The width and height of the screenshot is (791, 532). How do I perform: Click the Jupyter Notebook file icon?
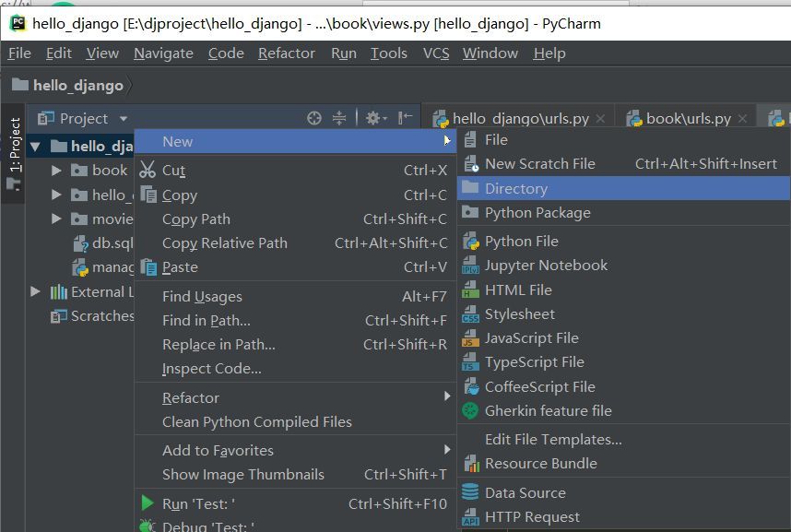point(470,266)
